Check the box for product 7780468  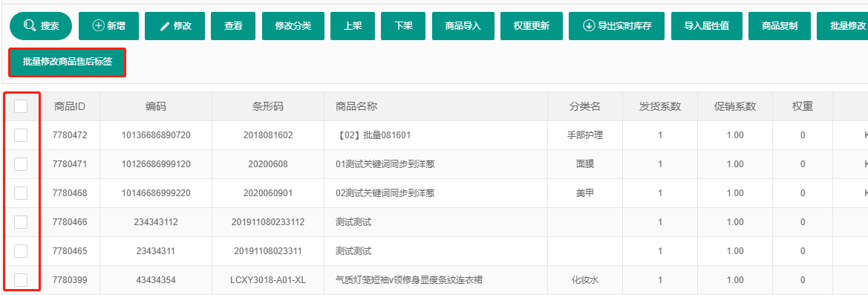[21, 193]
